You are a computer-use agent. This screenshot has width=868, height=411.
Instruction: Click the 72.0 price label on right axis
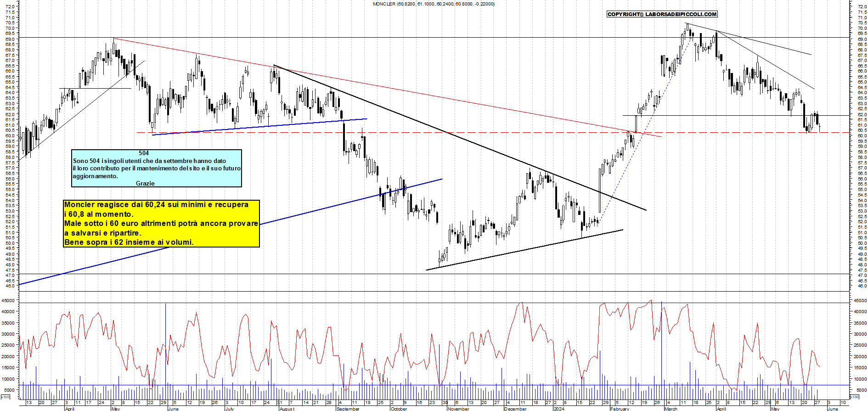point(862,7)
